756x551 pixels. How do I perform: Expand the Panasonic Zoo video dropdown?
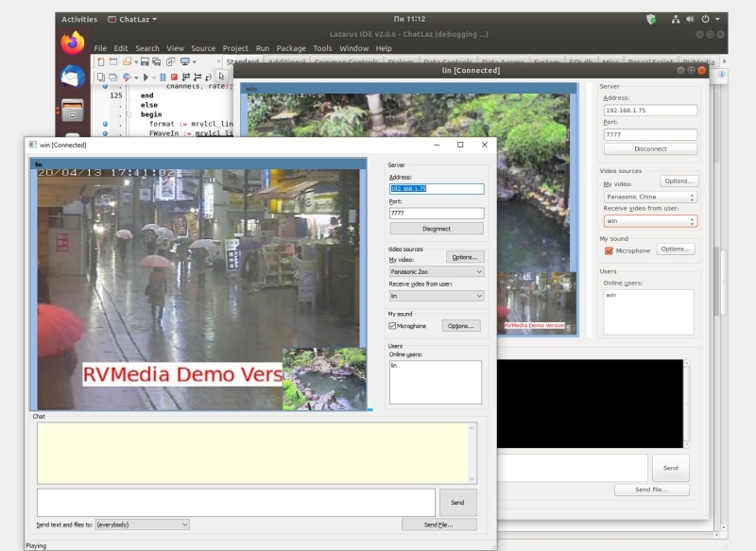[436, 271]
